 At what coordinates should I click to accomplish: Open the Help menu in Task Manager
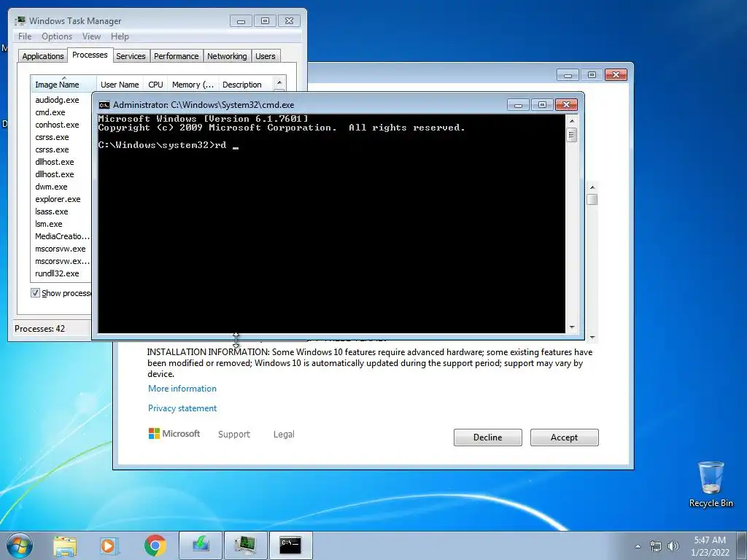(120, 36)
